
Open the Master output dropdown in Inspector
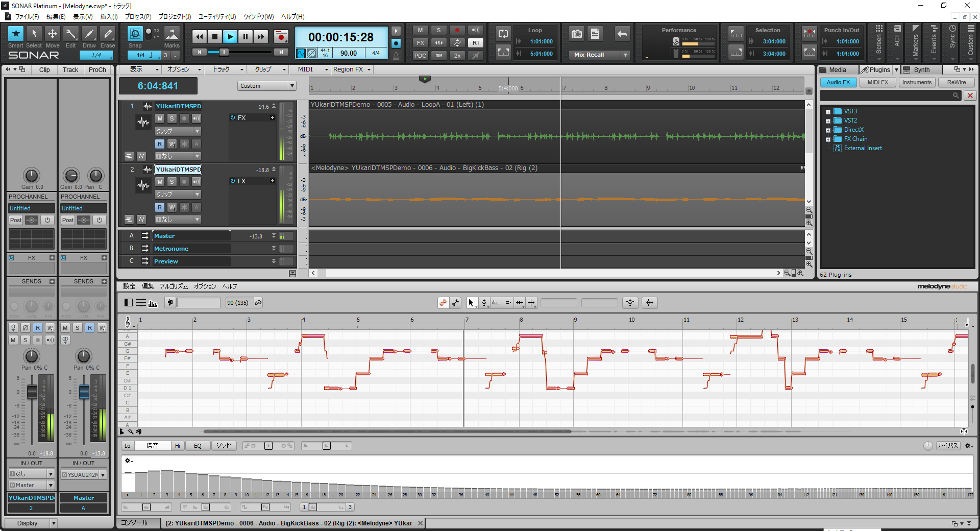coord(32,485)
